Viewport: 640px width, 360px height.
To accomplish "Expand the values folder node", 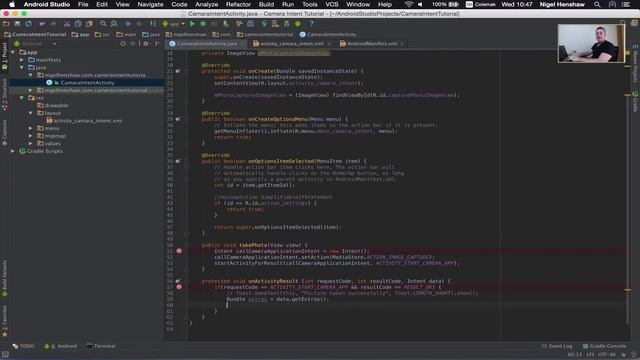I will point(31,143).
